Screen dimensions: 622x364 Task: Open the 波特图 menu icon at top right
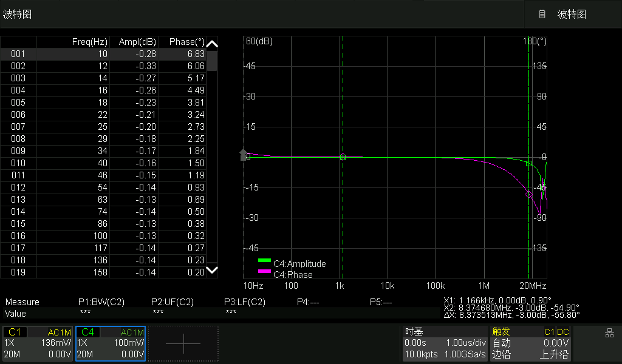click(542, 15)
